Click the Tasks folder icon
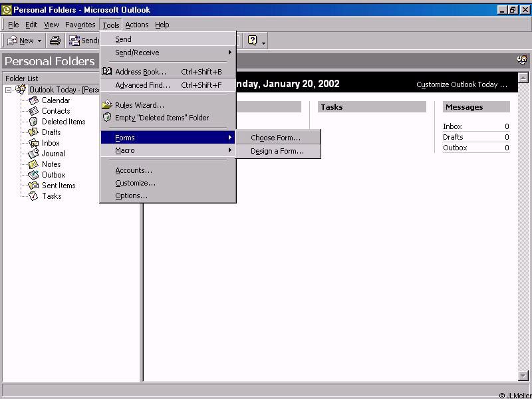 pos(33,196)
